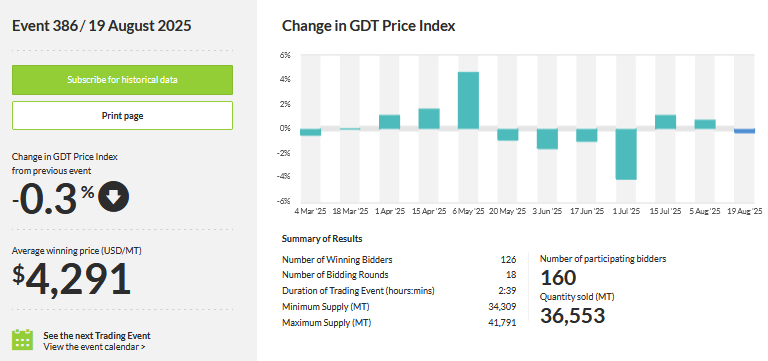Select the 1 Apr '25 chart bar
The width and height of the screenshot is (768, 361).
click(389, 122)
